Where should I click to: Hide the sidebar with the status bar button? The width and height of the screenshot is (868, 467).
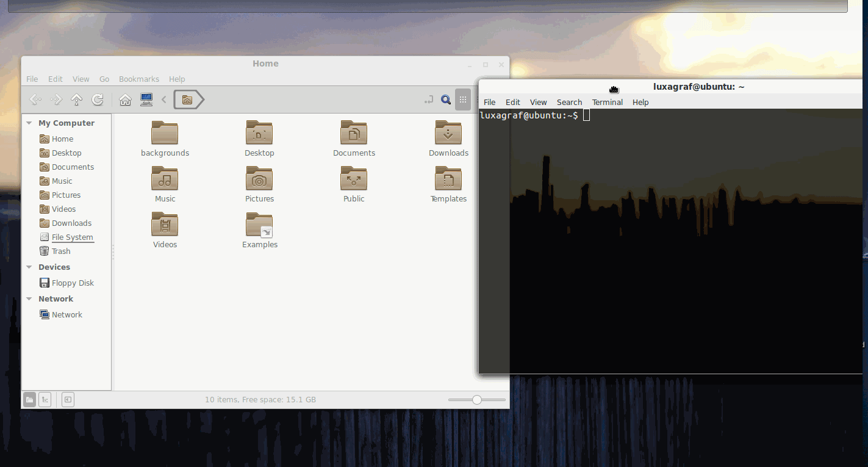point(68,400)
